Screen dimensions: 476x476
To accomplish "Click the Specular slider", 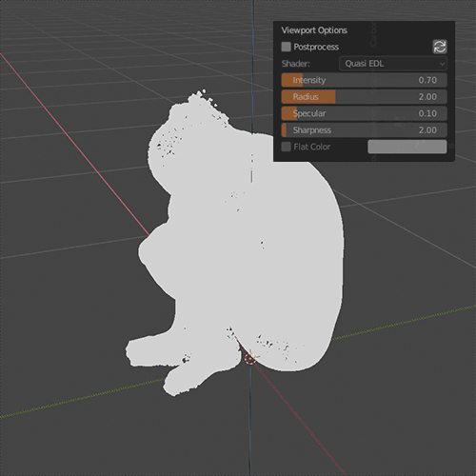I will (364, 113).
